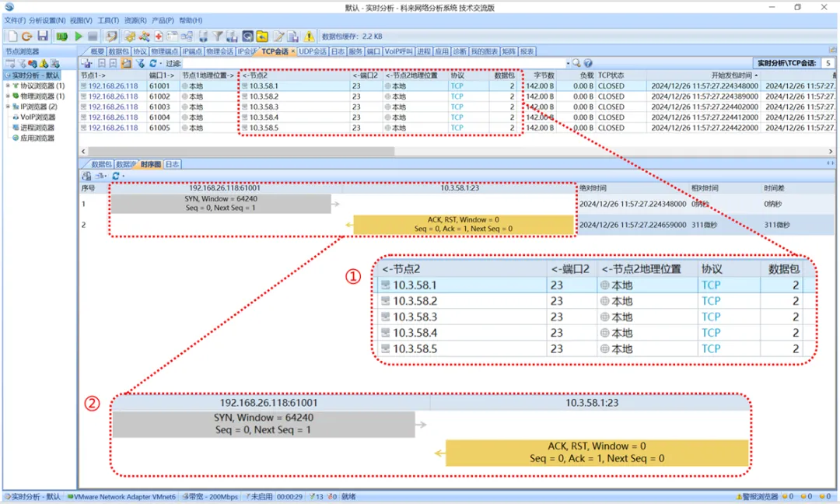Click refresh icon in the TCP sessions toolbar
The image size is (840, 504).
(x=153, y=63)
